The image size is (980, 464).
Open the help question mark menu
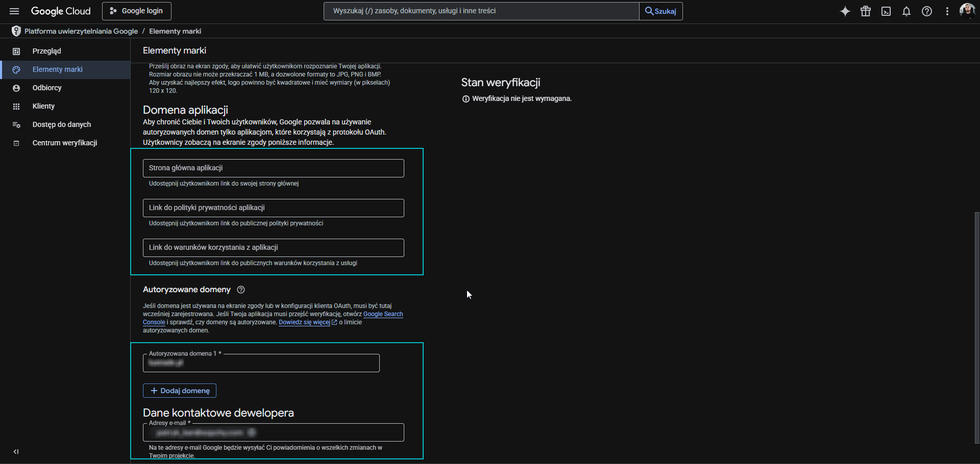tap(927, 11)
